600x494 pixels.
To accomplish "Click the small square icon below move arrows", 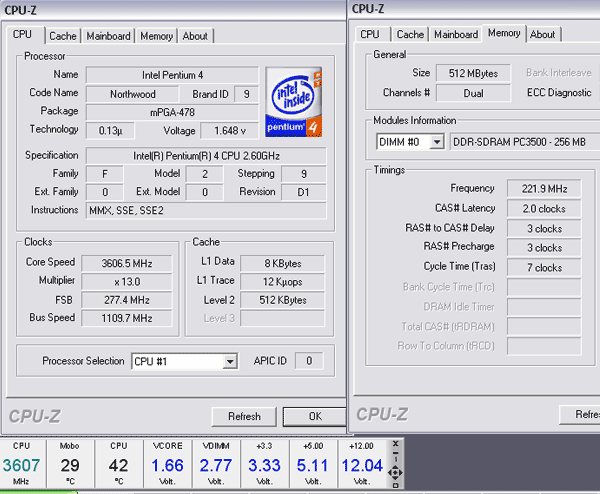I will click(396, 485).
